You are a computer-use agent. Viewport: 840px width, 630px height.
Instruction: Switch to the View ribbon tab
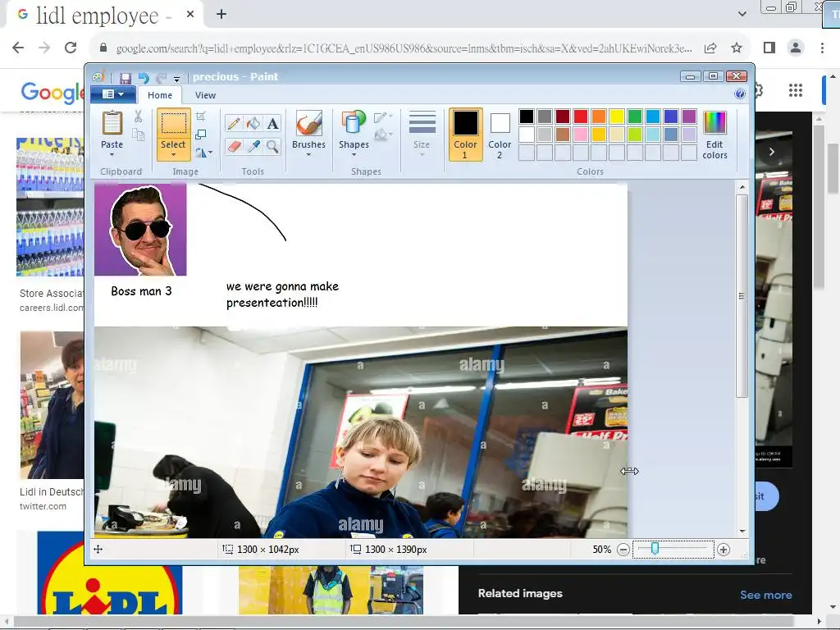click(x=205, y=95)
